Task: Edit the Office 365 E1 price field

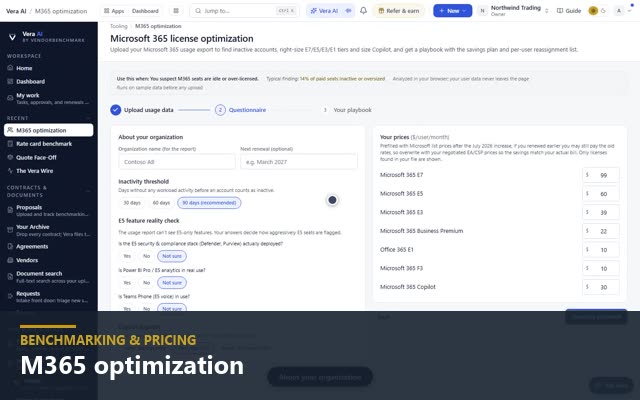Action: 601,250
